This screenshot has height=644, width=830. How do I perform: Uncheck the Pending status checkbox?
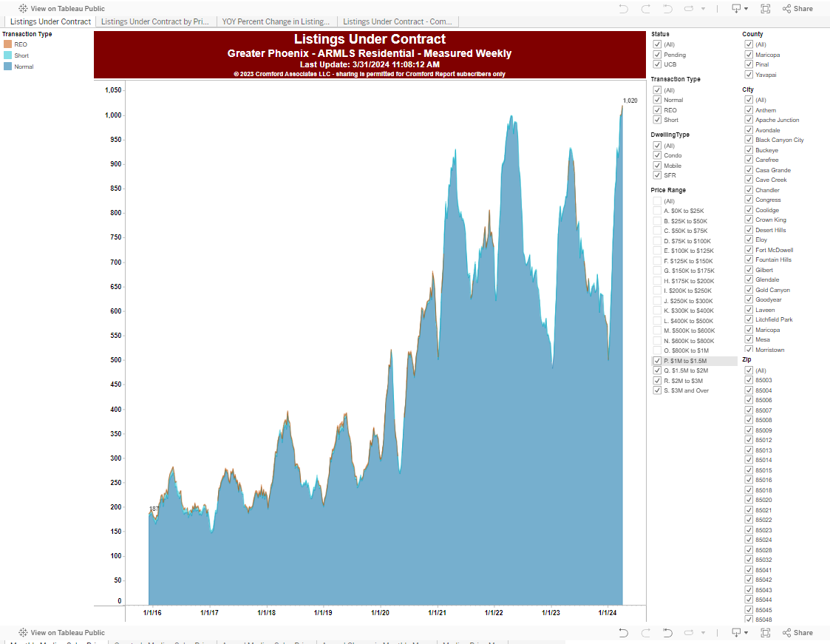coord(657,55)
